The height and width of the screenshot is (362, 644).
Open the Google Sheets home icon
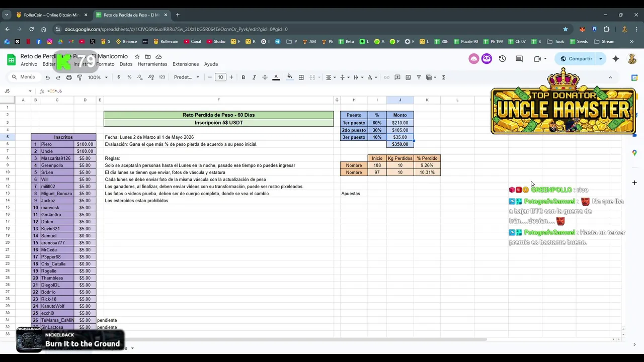pos(11,60)
